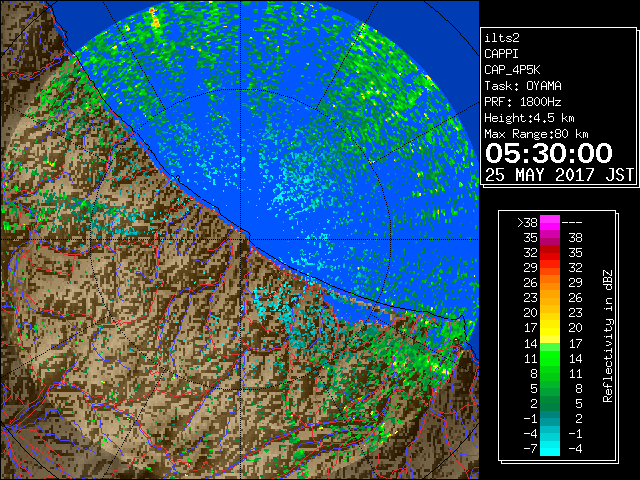Click the 'PRF: 1800Hz' line
The width and height of the screenshot is (640, 480).
pyautogui.click(x=523, y=102)
